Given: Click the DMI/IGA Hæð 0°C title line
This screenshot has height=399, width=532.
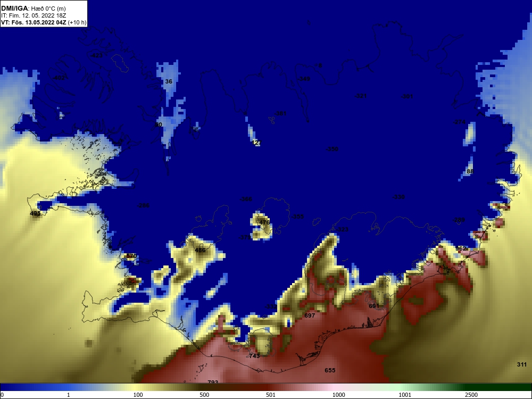Looking at the screenshot, I should click(x=33, y=9).
